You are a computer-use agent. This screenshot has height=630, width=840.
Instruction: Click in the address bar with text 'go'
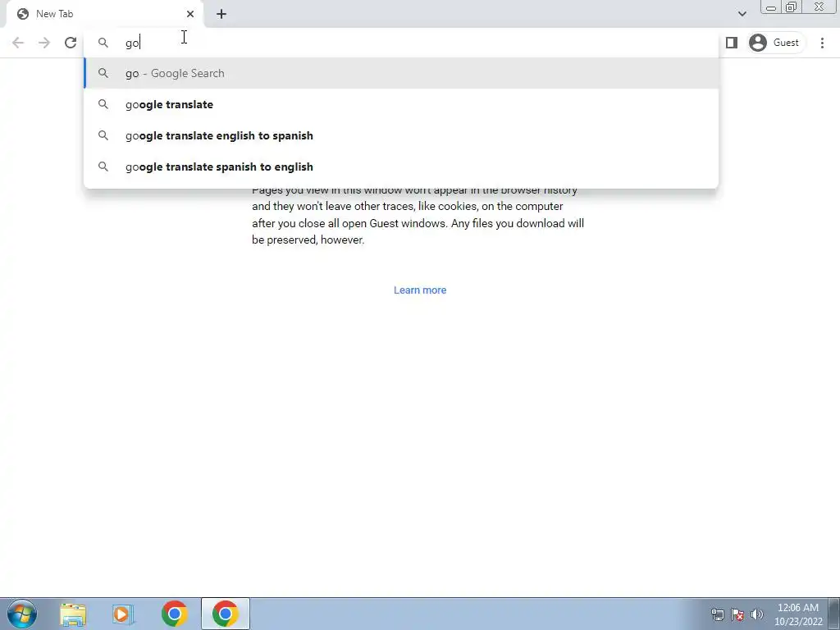(x=400, y=43)
